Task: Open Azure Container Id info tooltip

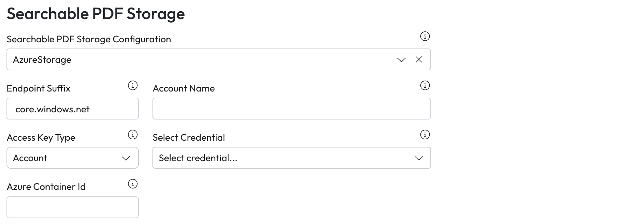Action: point(133,184)
